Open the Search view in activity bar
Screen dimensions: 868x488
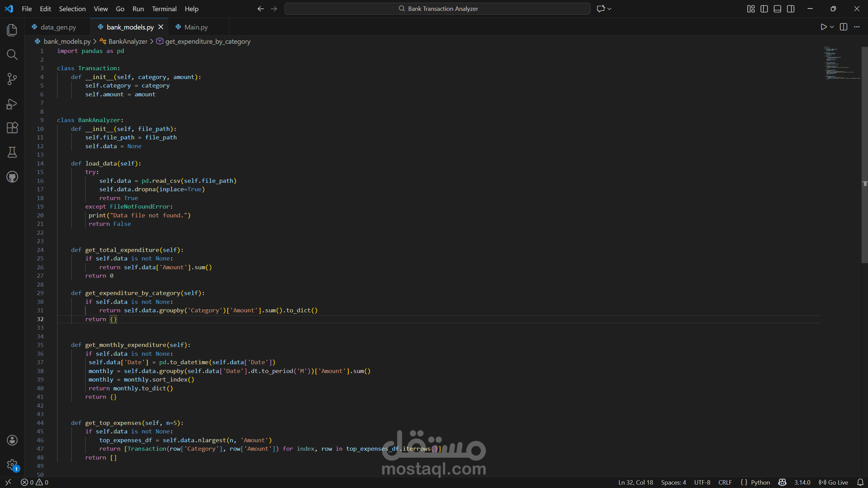coord(12,55)
